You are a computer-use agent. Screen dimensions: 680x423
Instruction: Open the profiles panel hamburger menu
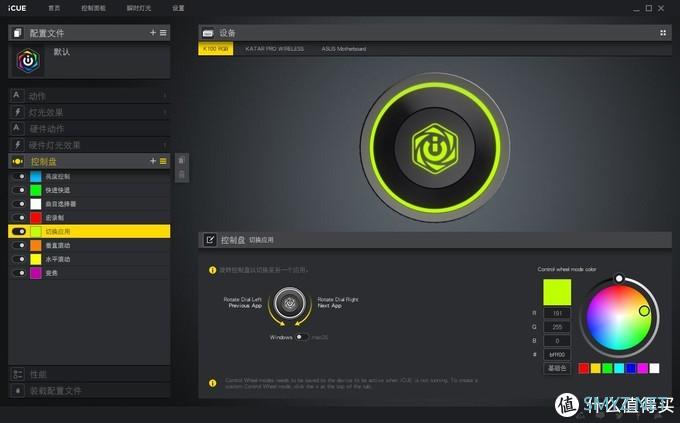click(x=163, y=33)
